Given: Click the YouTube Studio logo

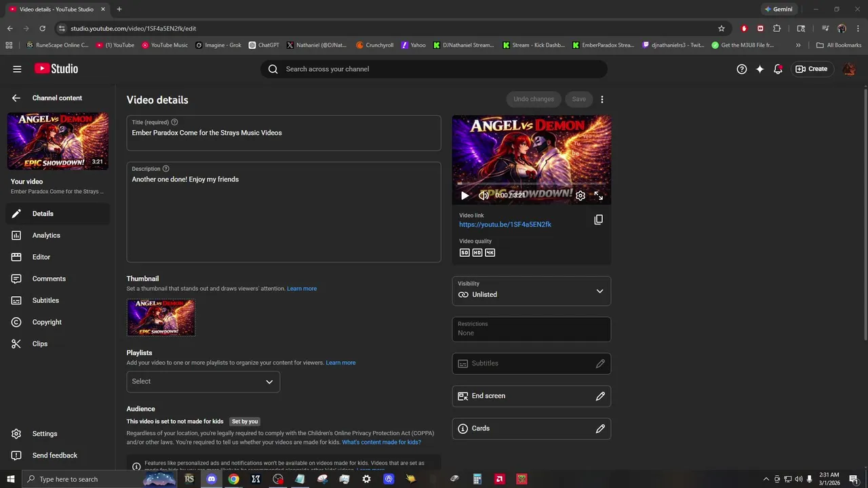Looking at the screenshot, I should tap(56, 68).
